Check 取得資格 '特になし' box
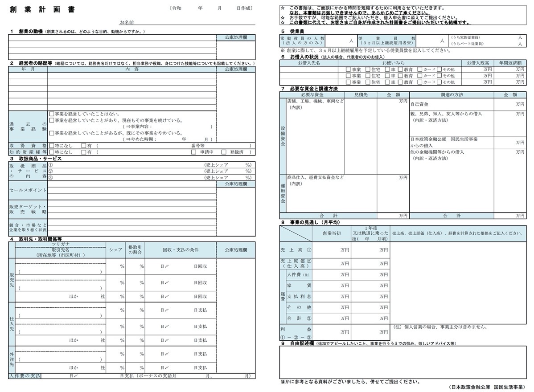 [x=51, y=146]
